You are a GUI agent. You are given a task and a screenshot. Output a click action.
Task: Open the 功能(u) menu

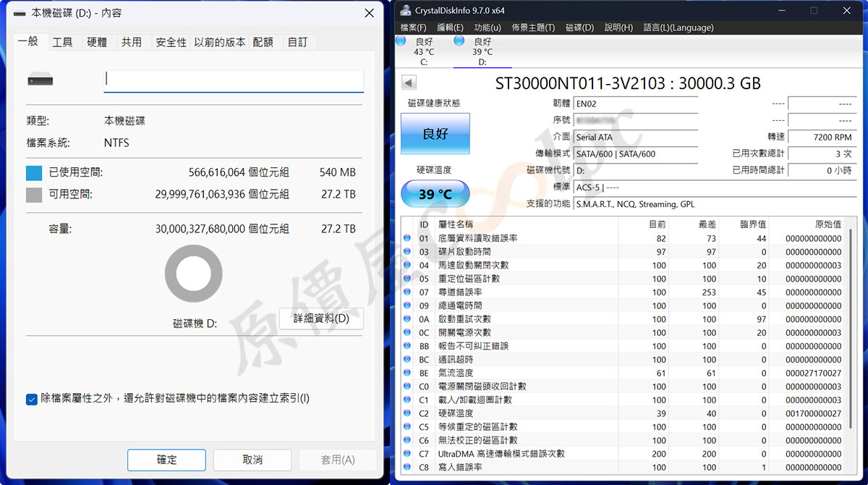pos(487,28)
